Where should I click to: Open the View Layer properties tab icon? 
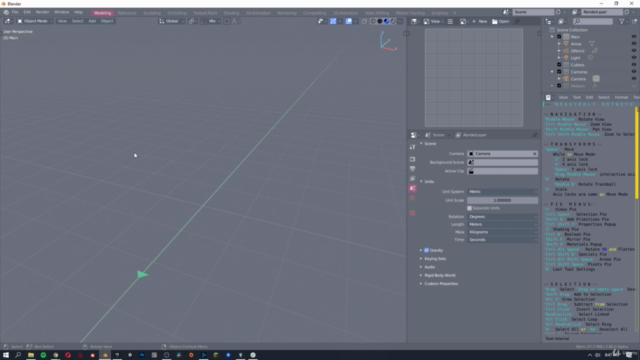coord(413,178)
